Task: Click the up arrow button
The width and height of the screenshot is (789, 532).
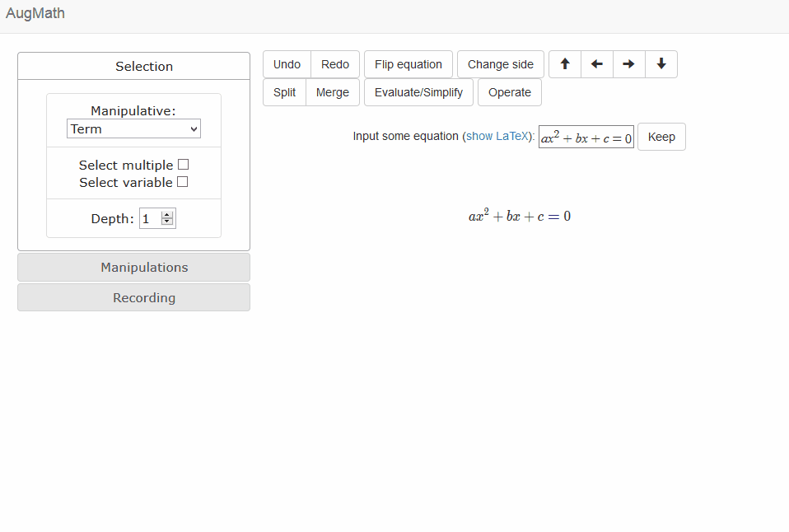Action: pyautogui.click(x=565, y=64)
